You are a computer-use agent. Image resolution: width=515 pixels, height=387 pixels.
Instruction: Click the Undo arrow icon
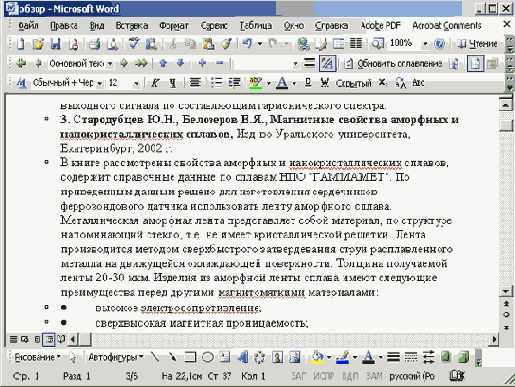coord(247,44)
